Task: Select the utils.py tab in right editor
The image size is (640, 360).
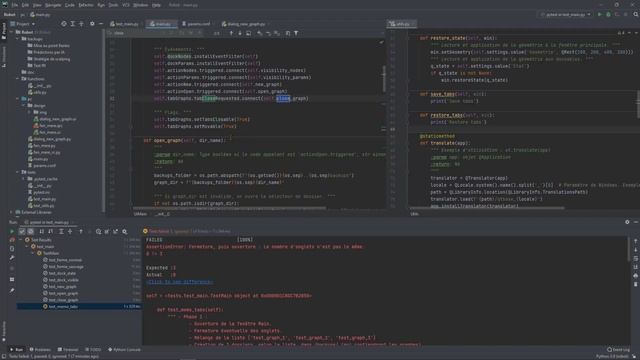Action: [402, 24]
